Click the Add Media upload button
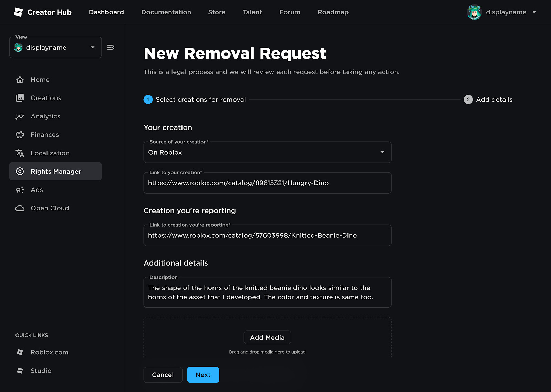 coord(267,338)
